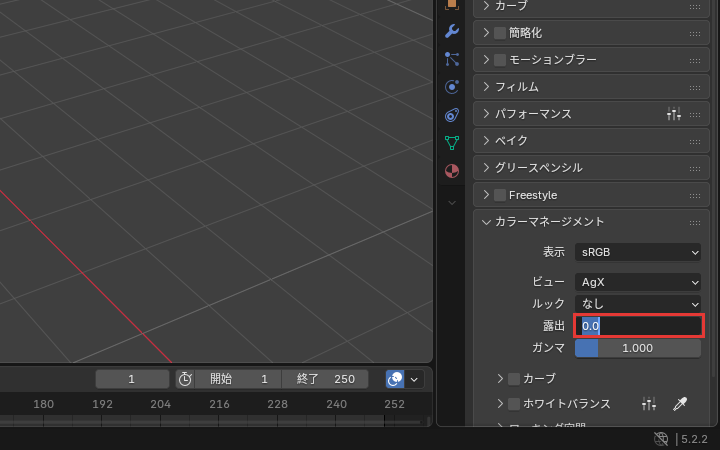The image size is (720, 450).
Task: Open the 表示 sRGB dropdown
Action: (x=638, y=252)
